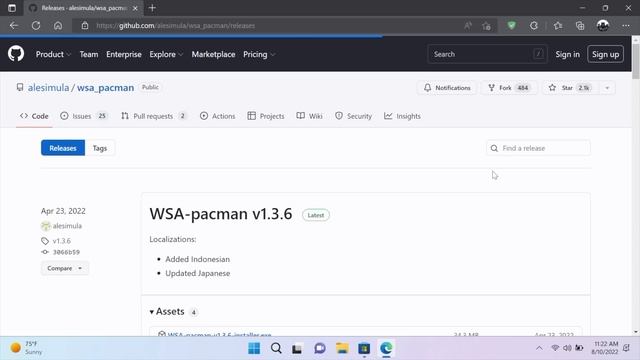Open File Explorer on taskbar
The width and height of the screenshot is (640, 360).
pos(342,348)
